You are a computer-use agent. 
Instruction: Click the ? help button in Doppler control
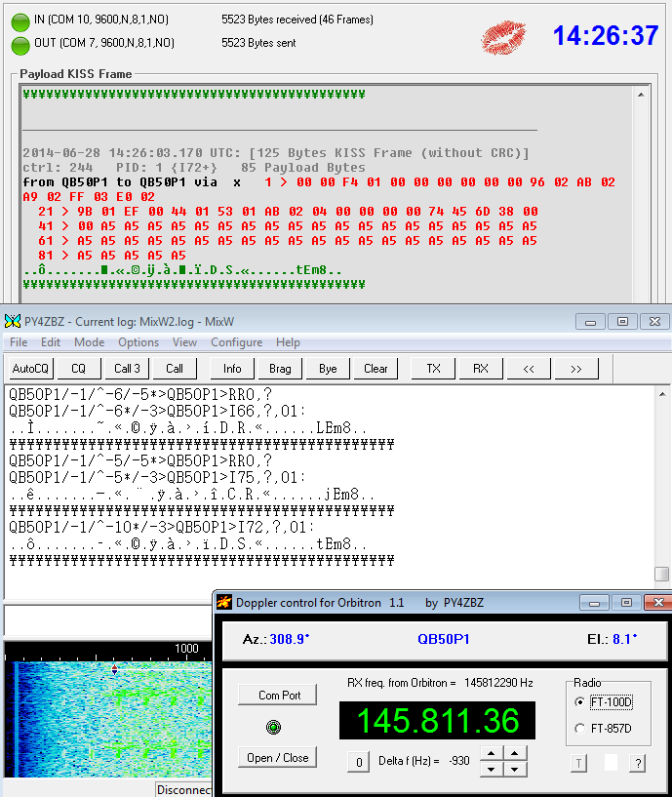(638, 763)
